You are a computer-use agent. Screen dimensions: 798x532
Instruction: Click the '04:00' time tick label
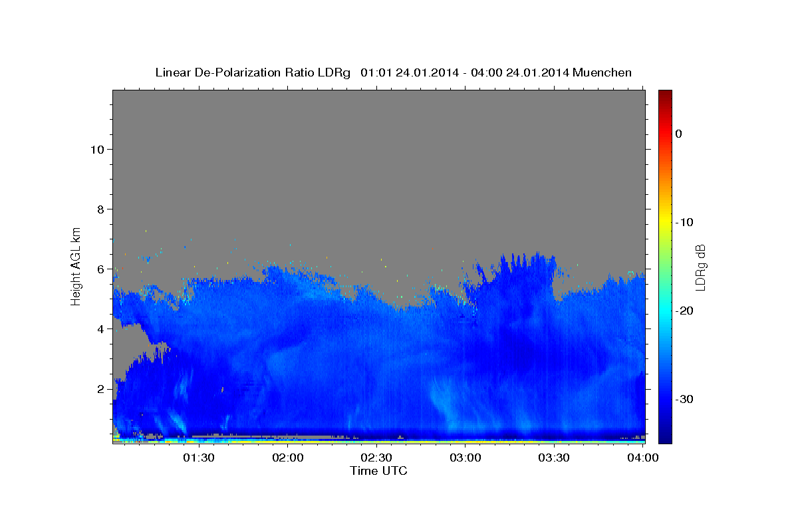[643, 458]
